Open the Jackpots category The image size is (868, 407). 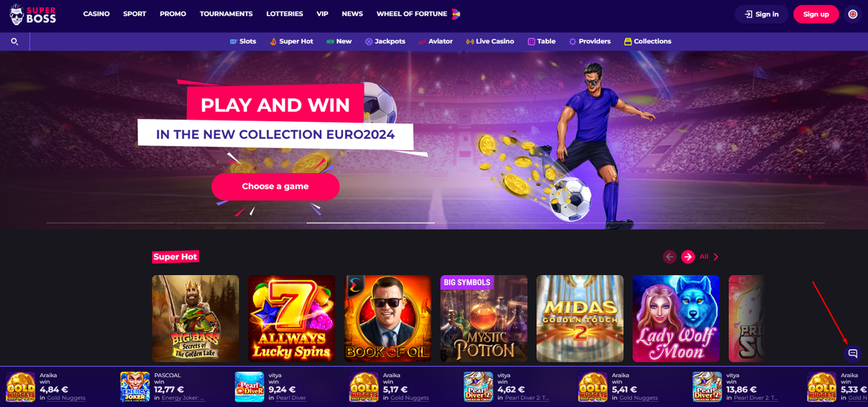point(385,42)
